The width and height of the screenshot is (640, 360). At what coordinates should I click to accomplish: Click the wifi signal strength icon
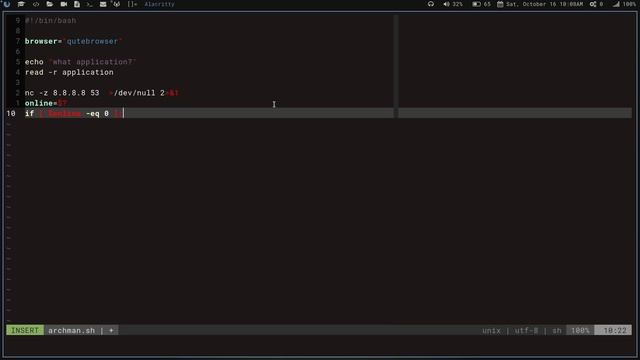[616, 4]
